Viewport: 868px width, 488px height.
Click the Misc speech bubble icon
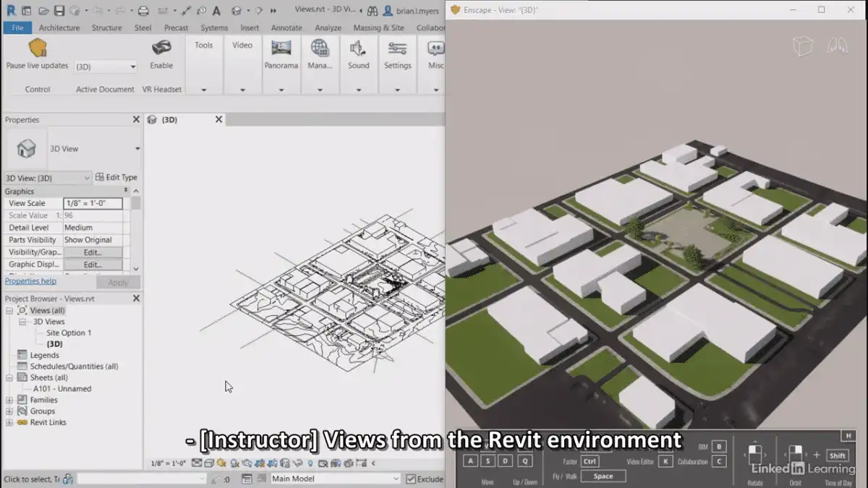(x=435, y=48)
